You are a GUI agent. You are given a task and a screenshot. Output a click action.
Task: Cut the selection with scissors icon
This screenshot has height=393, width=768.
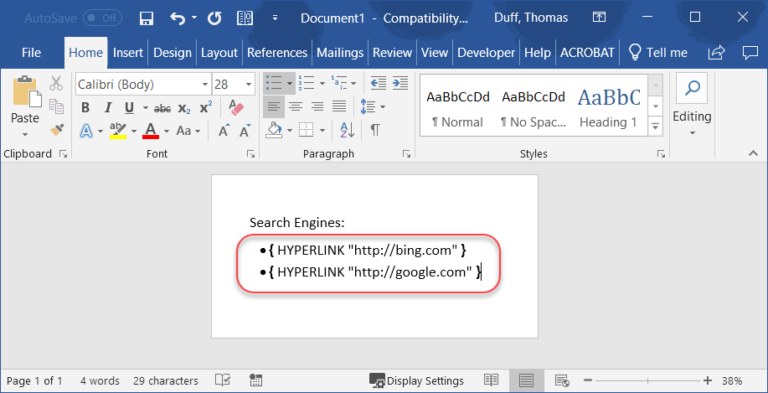click(x=56, y=83)
